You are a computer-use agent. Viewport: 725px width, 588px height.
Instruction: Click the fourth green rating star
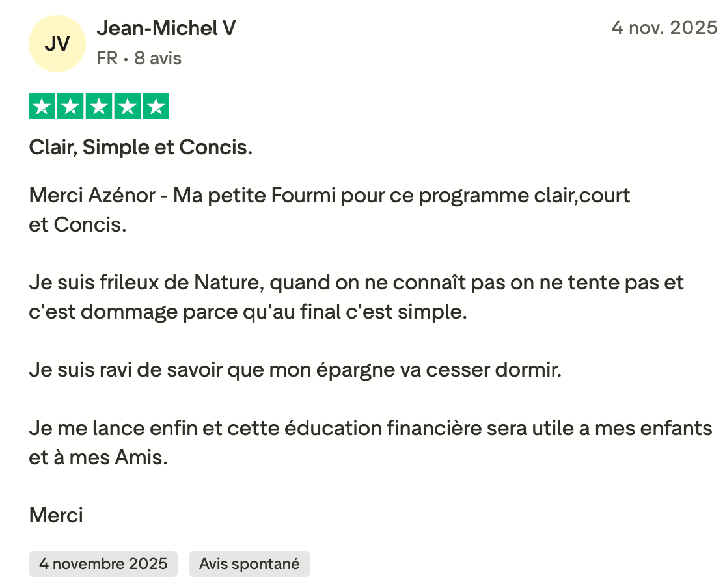(x=127, y=107)
